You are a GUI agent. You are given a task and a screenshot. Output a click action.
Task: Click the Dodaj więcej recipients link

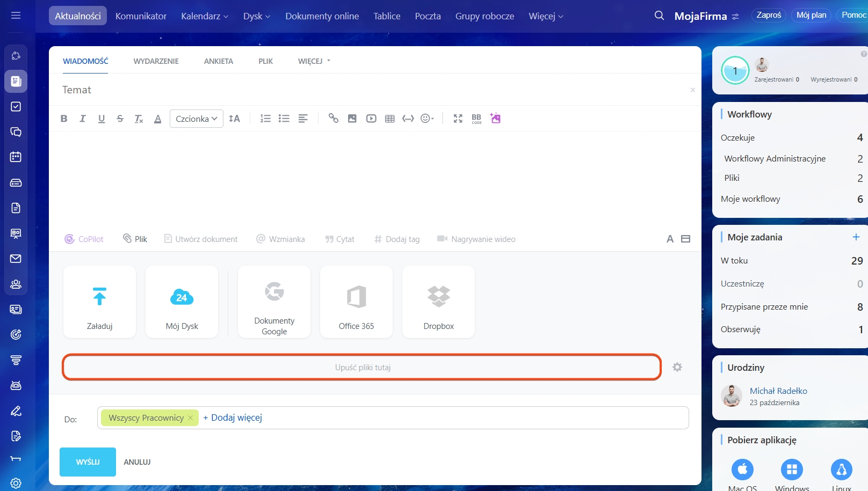pyautogui.click(x=233, y=417)
